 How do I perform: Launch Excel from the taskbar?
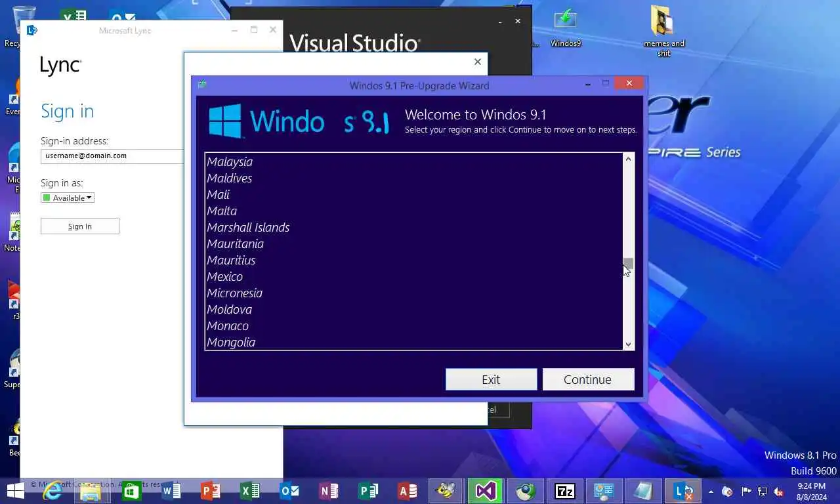tap(250, 490)
